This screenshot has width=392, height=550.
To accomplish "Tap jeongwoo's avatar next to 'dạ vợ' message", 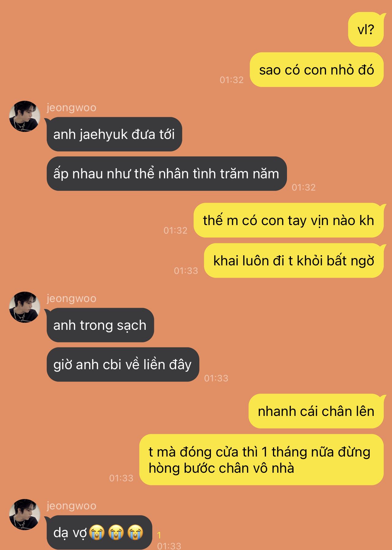I will coord(25,515).
